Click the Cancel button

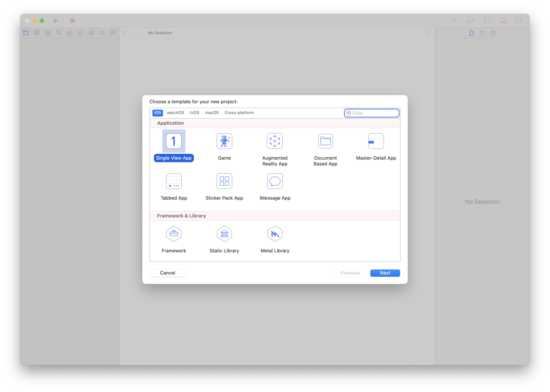pyautogui.click(x=168, y=273)
